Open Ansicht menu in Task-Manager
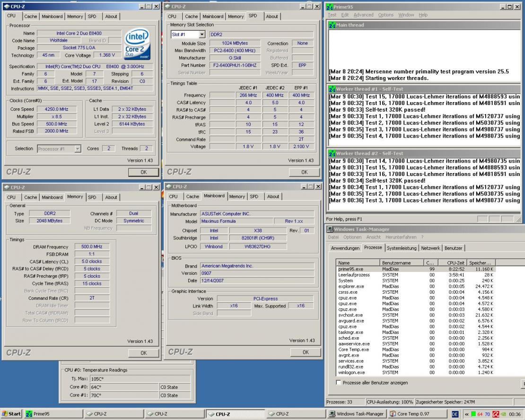The width and height of the screenshot is (525, 420). (373, 237)
